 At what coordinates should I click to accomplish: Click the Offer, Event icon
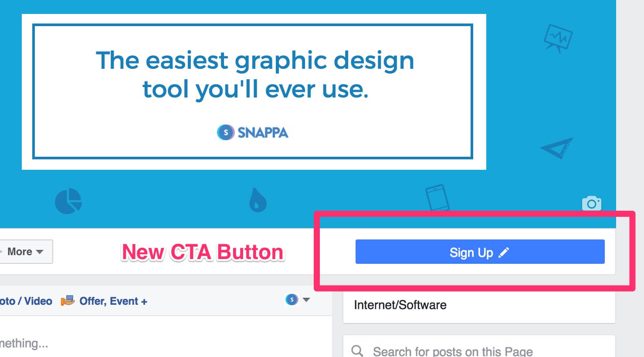68,301
